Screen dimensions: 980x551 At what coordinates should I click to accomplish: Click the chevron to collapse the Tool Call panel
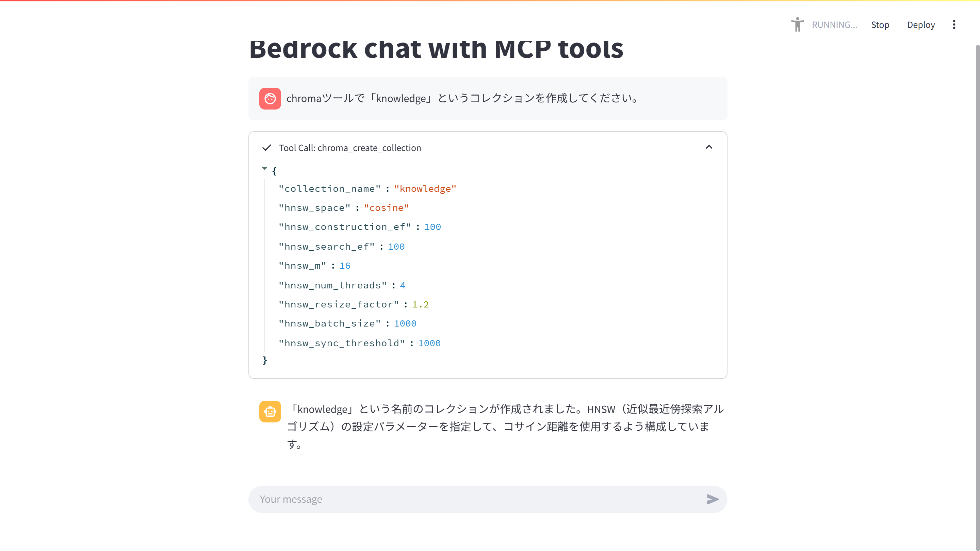(x=709, y=147)
